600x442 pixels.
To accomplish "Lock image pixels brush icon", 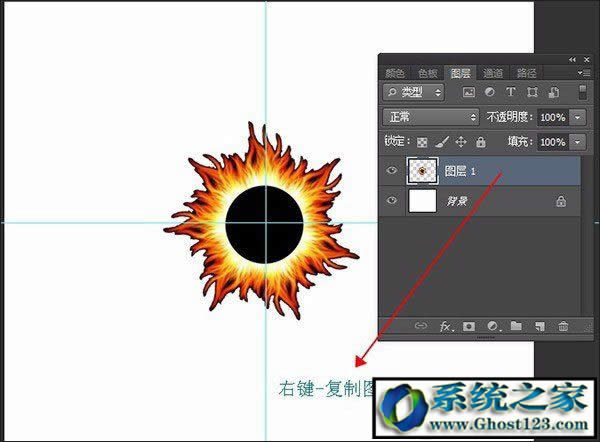I will tap(442, 142).
